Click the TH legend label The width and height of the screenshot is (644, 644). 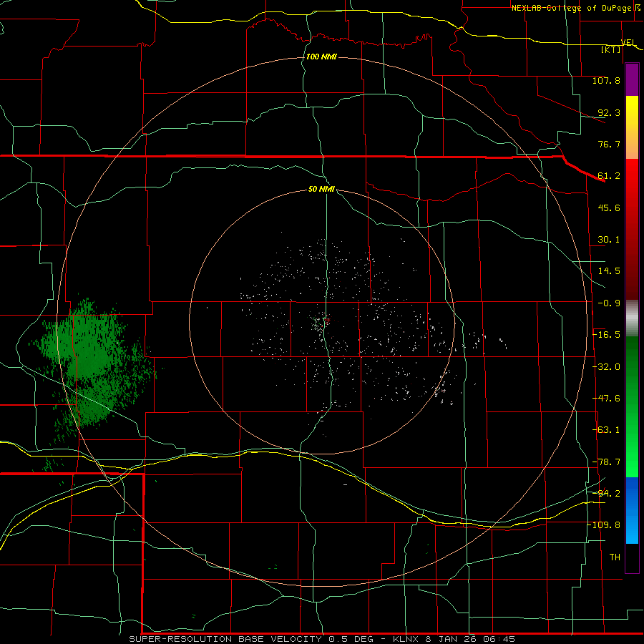[x=615, y=557]
